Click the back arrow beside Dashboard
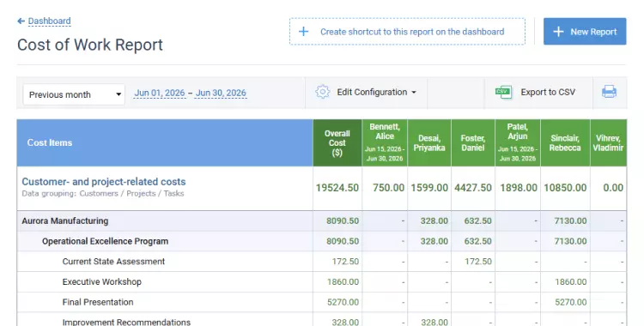 click(x=21, y=21)
